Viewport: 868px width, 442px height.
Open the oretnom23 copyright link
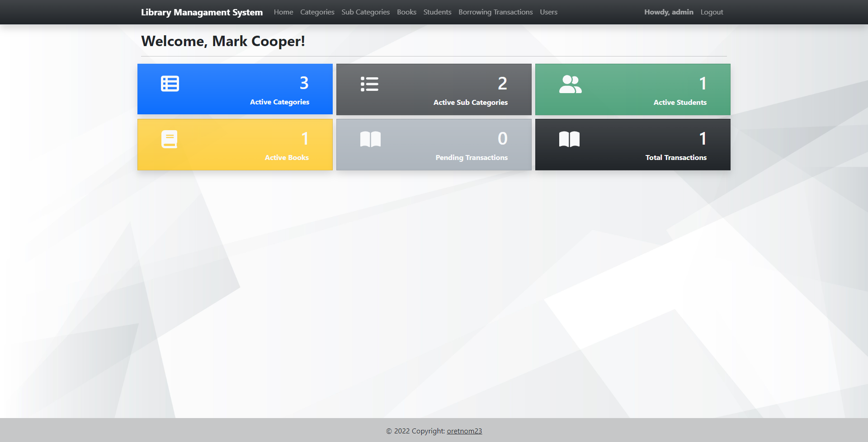464,431
